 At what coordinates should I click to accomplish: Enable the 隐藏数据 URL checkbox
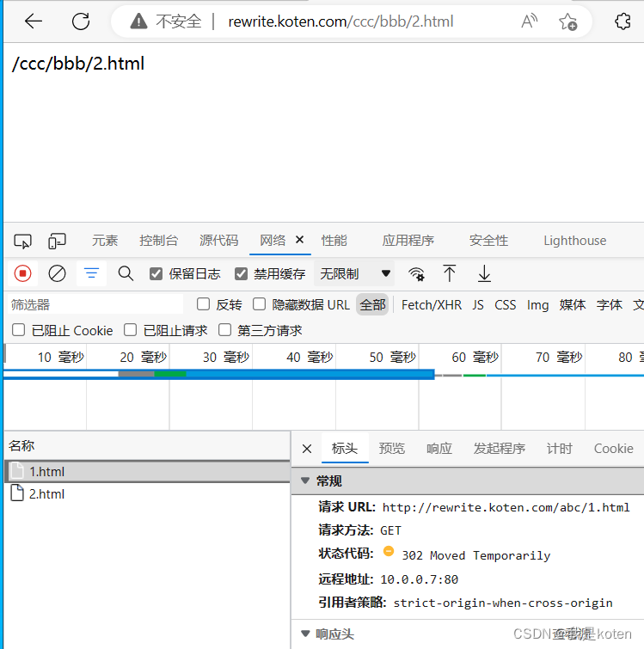259,304
